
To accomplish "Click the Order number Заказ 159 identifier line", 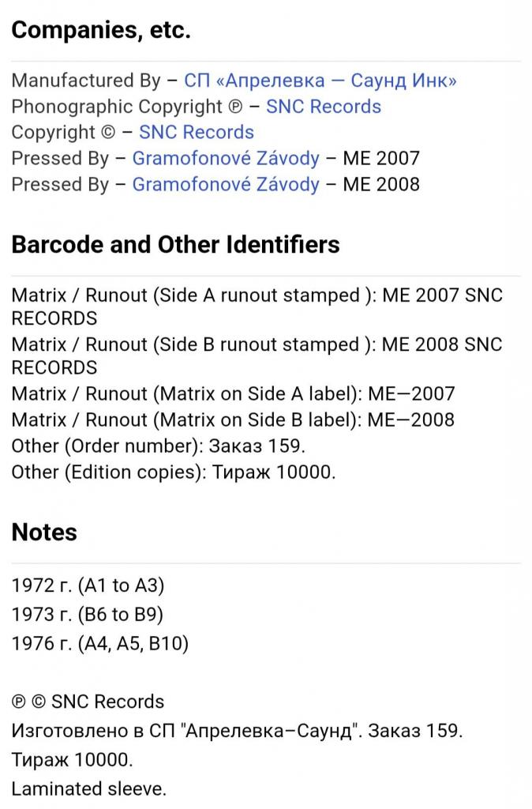I will pos(159,446).
